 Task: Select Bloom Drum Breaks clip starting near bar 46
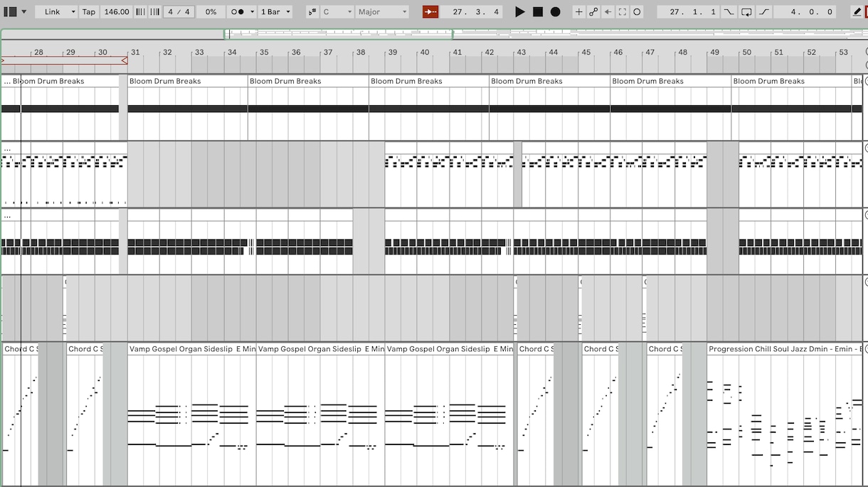click(x=670, y=81)
